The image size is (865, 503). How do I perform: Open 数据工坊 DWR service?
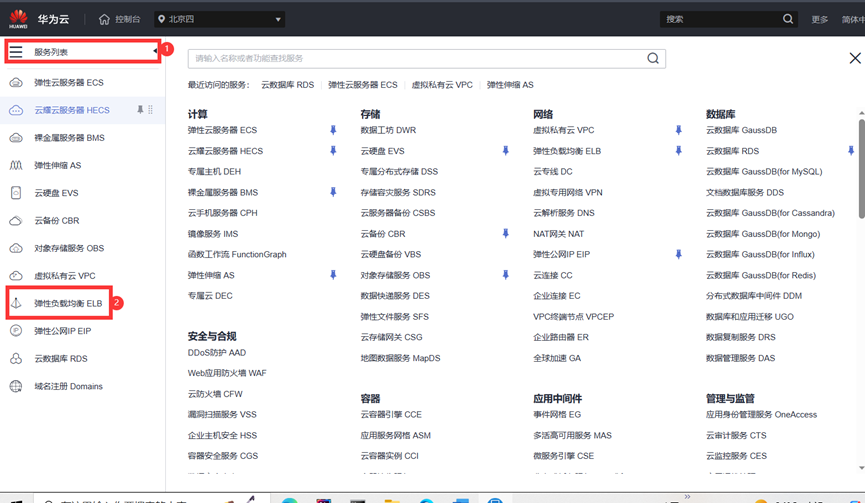click(388, 130)
